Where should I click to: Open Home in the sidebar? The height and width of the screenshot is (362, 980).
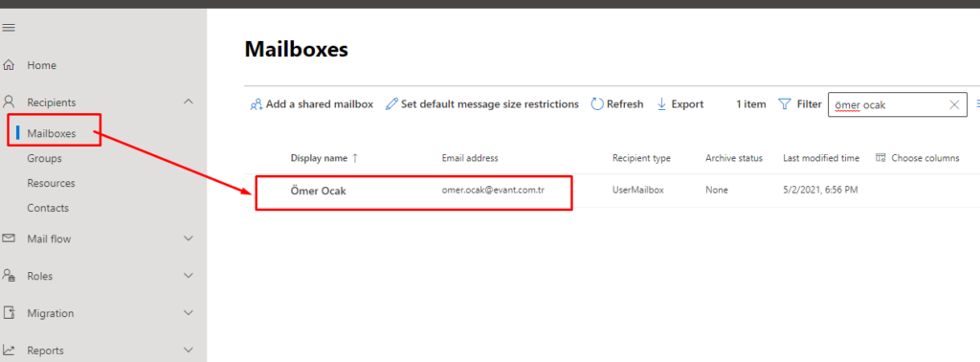click(x=42, y=65)
